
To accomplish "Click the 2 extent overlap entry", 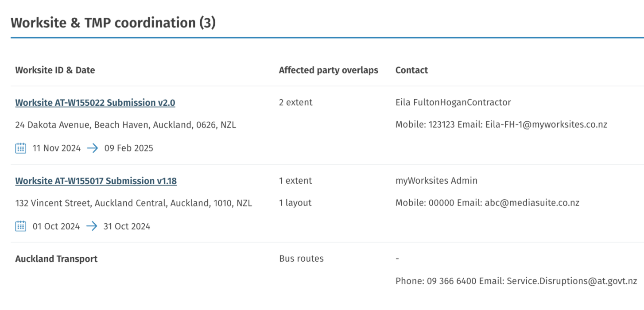I will click(x=296, y=102).
